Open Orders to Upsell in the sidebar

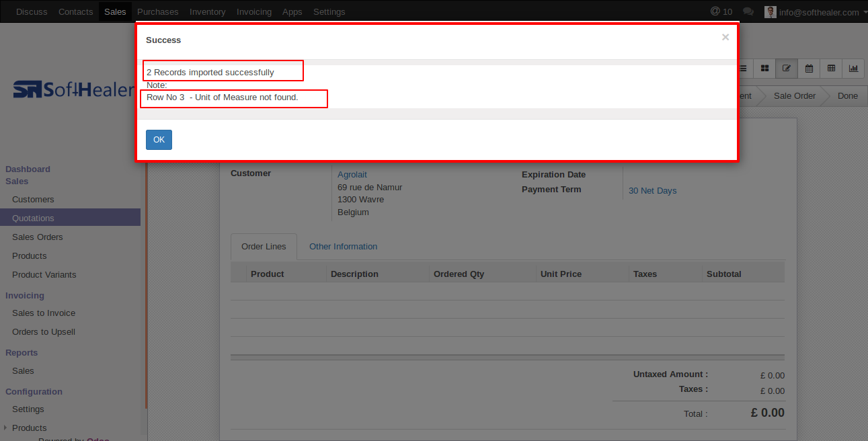[x=44, y=331]
